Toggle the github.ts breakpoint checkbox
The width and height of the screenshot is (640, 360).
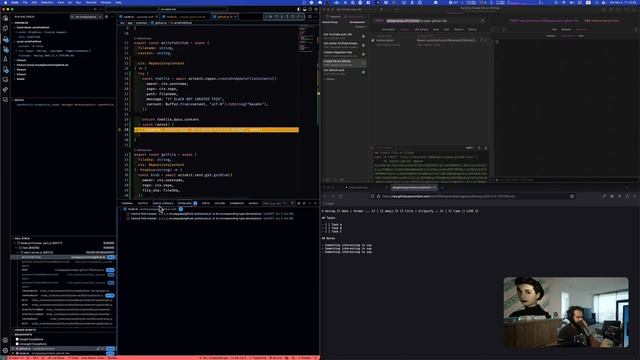(x=17, y=349)
